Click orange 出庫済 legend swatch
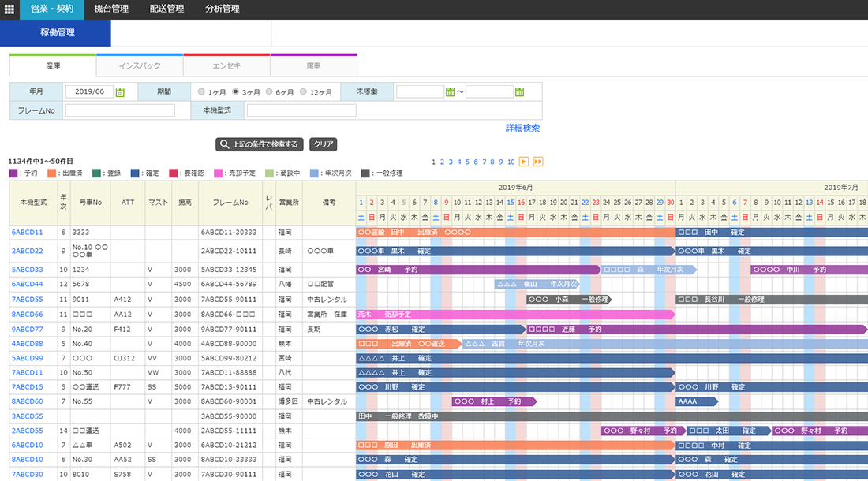 [51, 173]
